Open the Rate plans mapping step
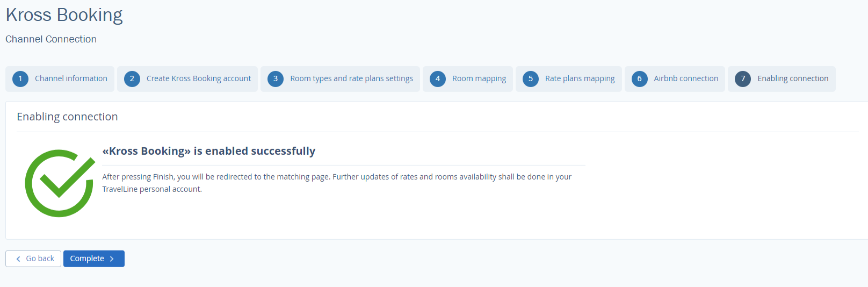Image resolution: width=868 pixels, height=287 pixels. coord(569,79)
